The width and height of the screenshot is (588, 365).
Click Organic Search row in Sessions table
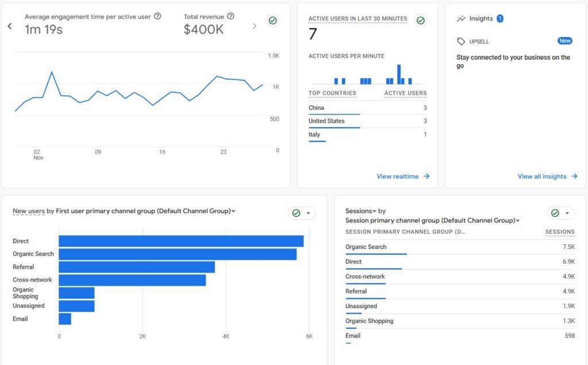(x=459, y=247)
